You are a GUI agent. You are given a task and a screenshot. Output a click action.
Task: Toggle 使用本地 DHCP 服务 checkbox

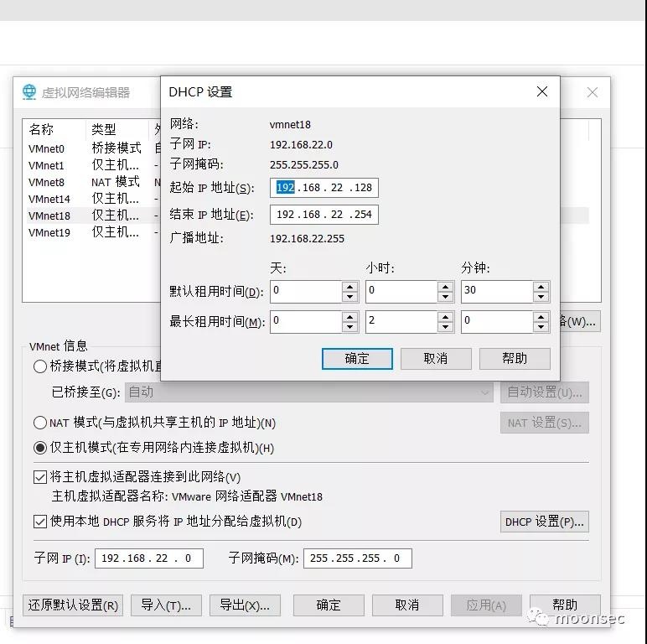point(40,522)
